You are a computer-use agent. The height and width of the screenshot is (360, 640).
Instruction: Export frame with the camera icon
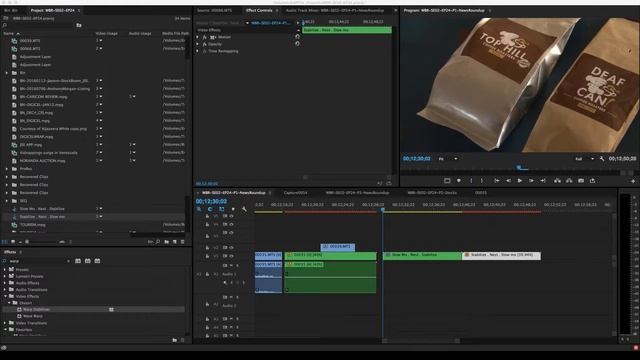tap(581, 180)
